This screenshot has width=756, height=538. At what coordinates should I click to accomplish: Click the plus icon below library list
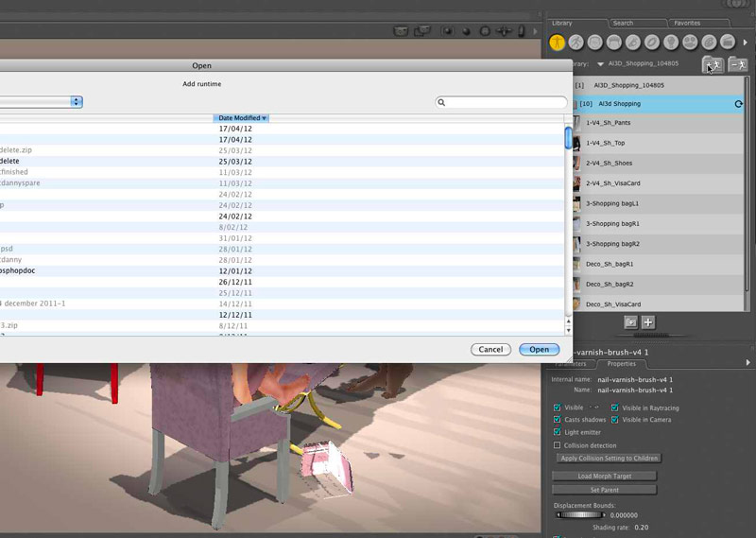[x=648, y=322]
